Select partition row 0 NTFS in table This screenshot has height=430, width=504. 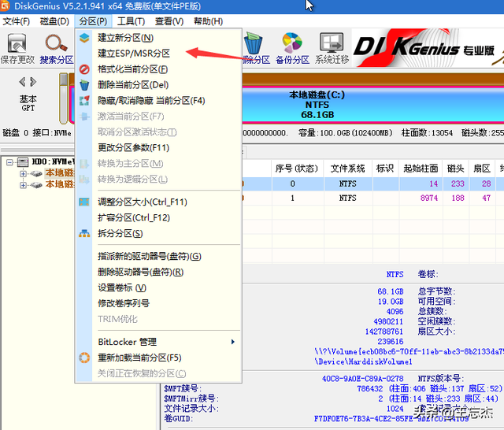point(372,183)
